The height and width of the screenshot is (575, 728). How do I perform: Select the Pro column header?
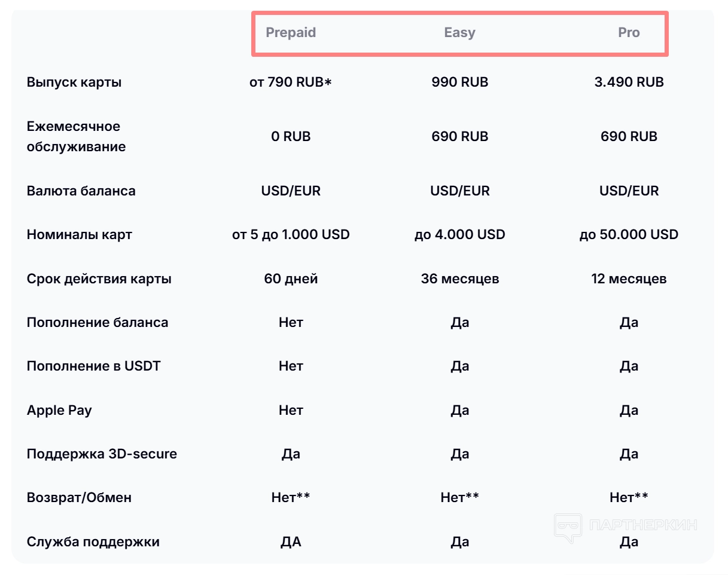pos(629,32)
